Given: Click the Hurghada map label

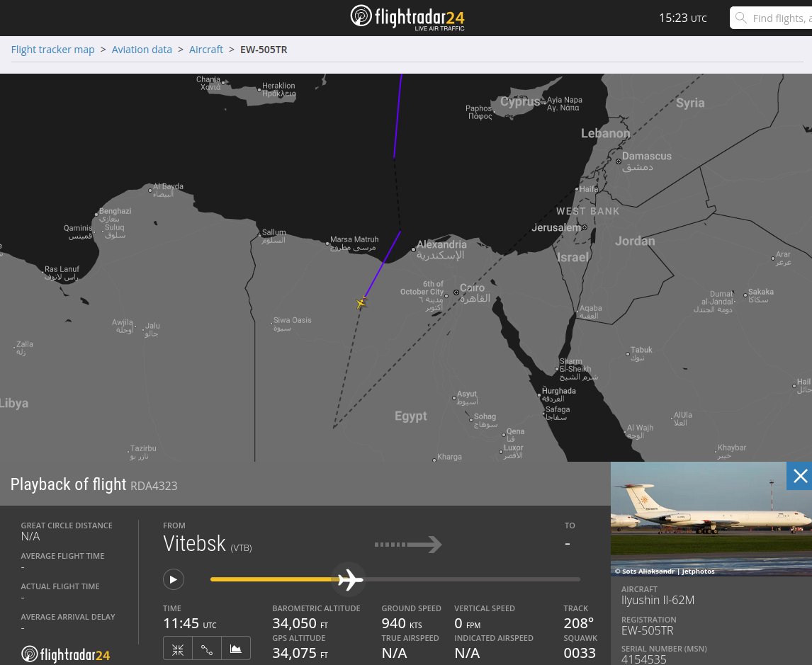Looking at the screenshot, I should (x=558, y=394).
